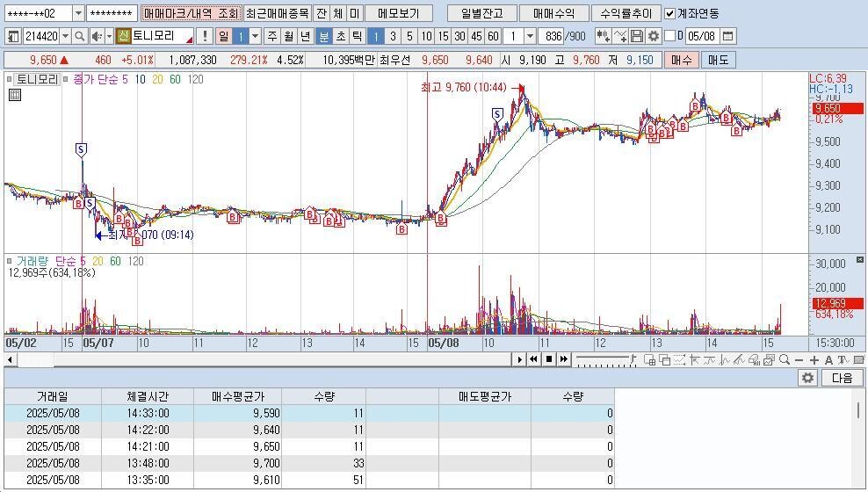The height and width of the screenshot is (492, 868).
Task: Click the bold A text tool icon
Action: [828, 360]
